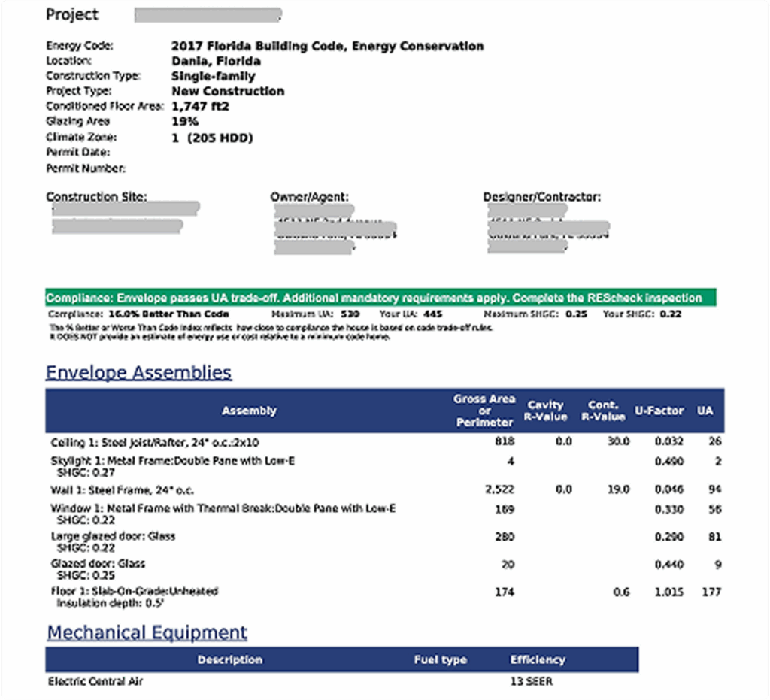Click the Window 1 gross area '169'

tap(505, 510)
